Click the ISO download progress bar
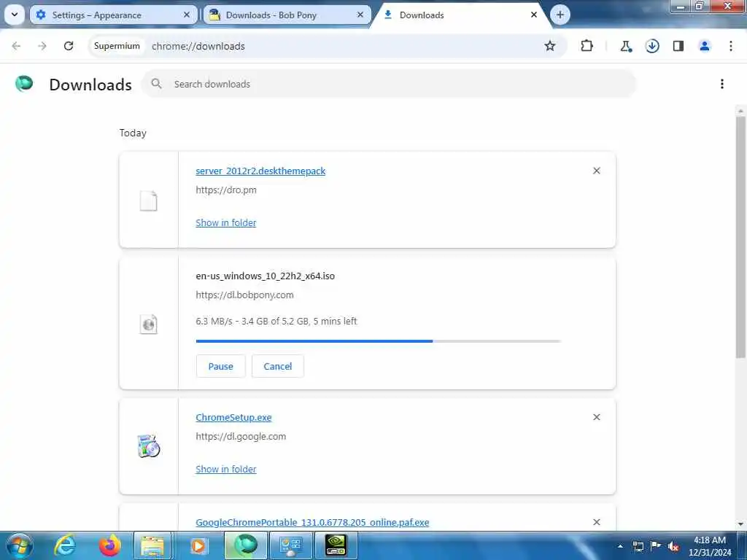The width and height of the screenshot is (747, 560). 379,341
